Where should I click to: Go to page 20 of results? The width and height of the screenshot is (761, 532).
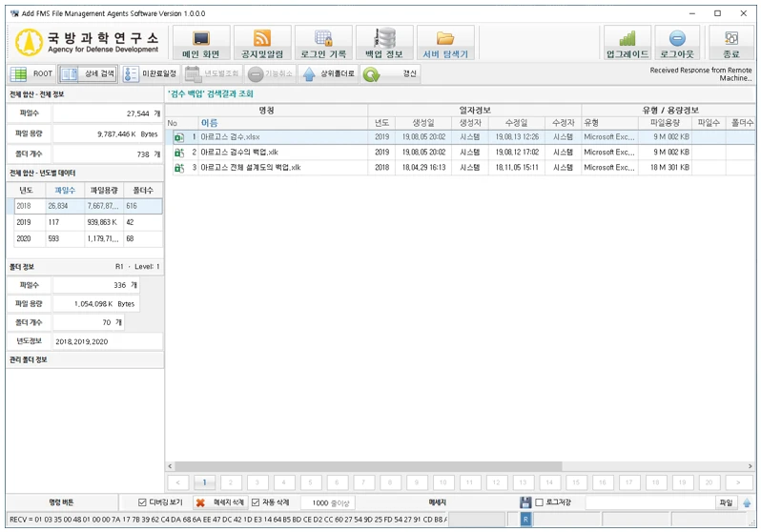coord(710,482)
